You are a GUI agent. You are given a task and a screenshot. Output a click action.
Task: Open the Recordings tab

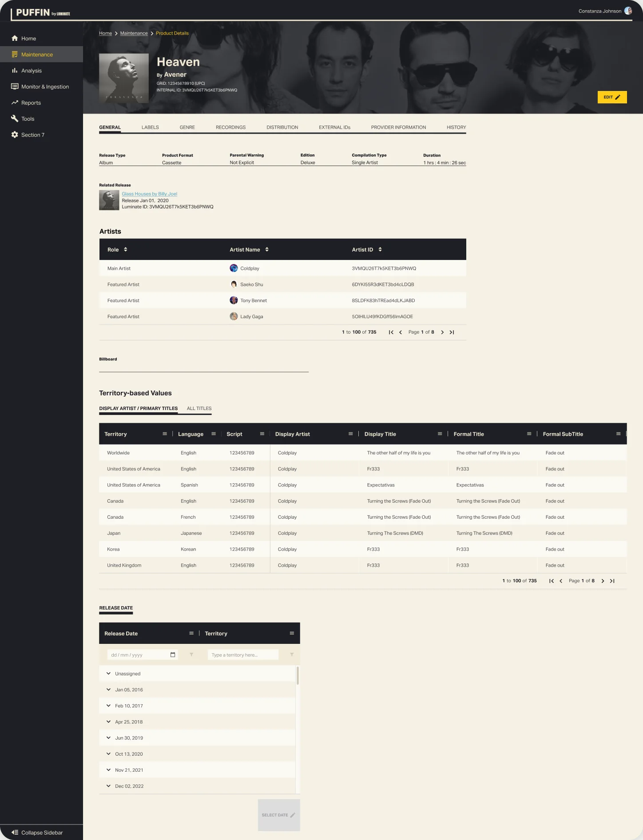click(x=230, y=127)
